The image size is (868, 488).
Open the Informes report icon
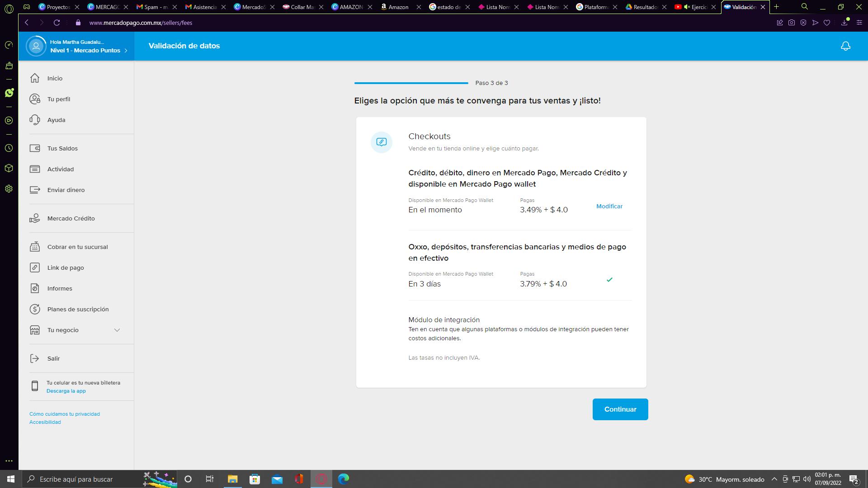click(x=35, y=288)
